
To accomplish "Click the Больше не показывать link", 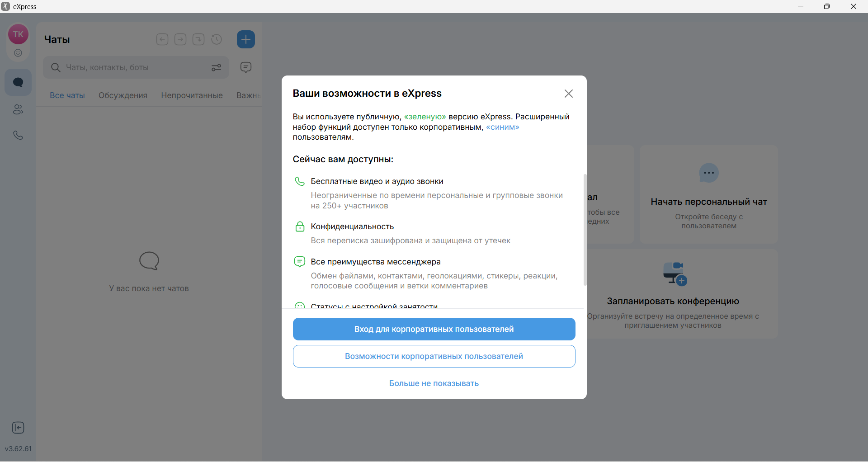I will pos(434,383).
